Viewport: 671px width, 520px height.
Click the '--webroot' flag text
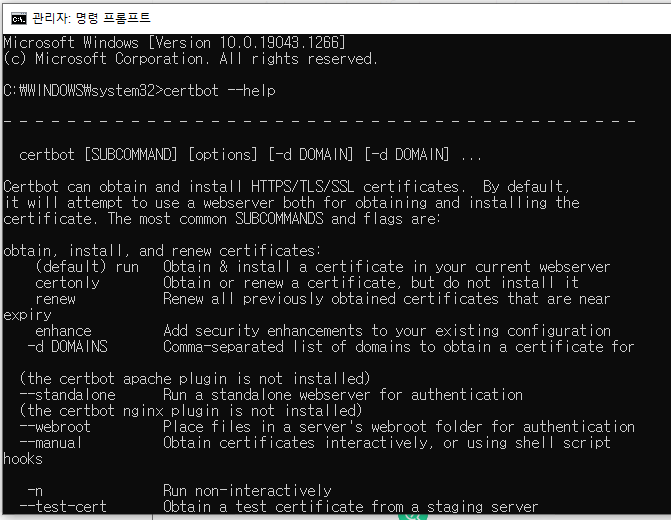point(55,427)
